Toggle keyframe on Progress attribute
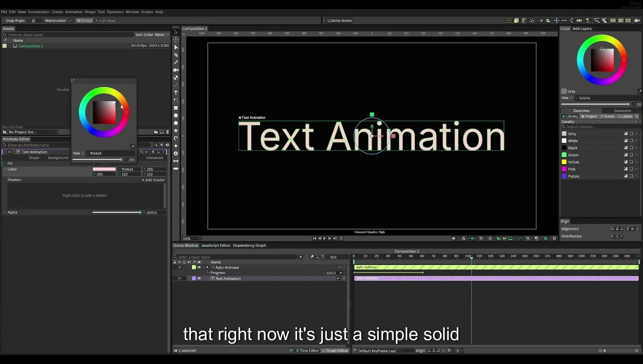 click(x=341, y=273)
